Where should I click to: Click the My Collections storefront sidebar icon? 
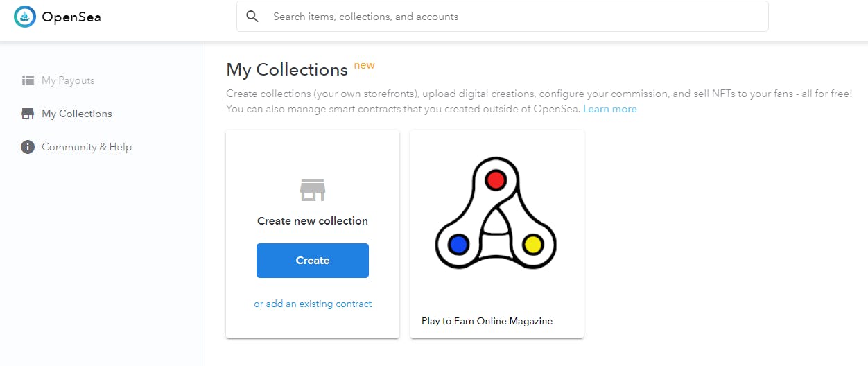point(28,114)
